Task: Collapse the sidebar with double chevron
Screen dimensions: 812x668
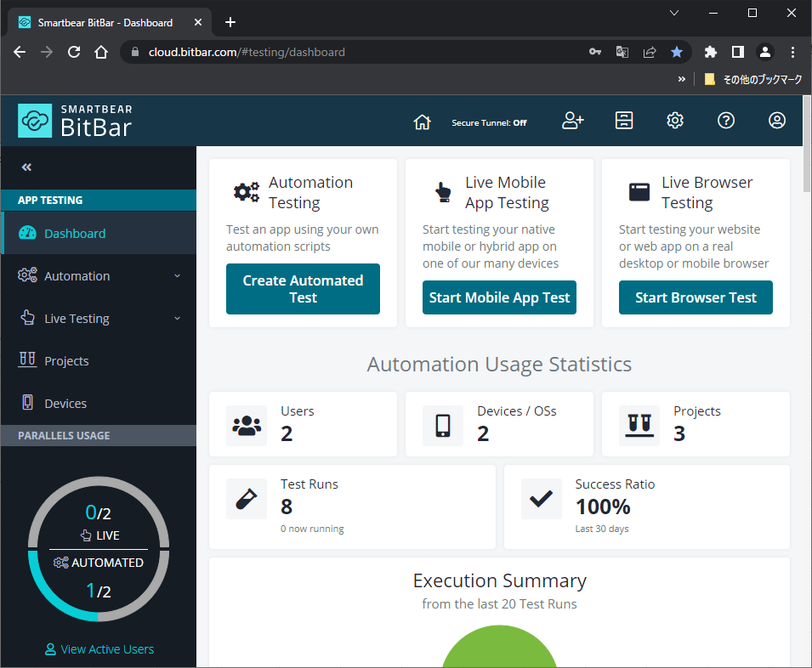Action: click(26, 167)
